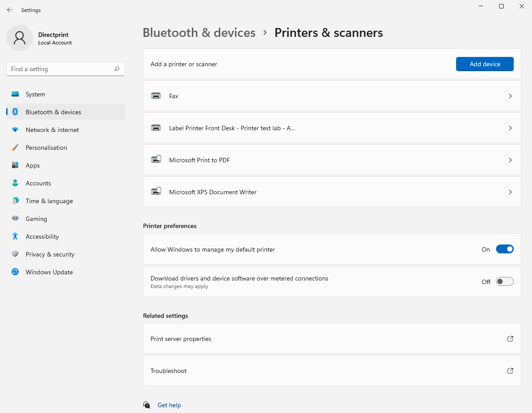Image resolution: width=532 pixels, height=413 pixels.
Task: Click the Privacy & security shield icon
Action: [x=15, y=254]
